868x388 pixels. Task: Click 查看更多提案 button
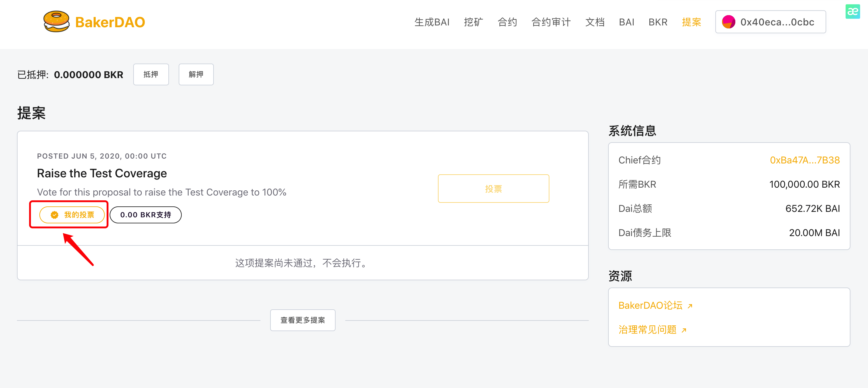[x=303, y=320]
